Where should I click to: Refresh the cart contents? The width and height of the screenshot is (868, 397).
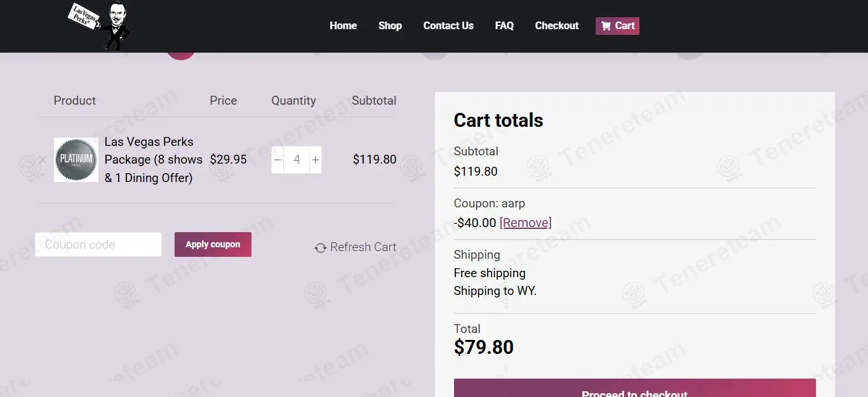point(356,247)
